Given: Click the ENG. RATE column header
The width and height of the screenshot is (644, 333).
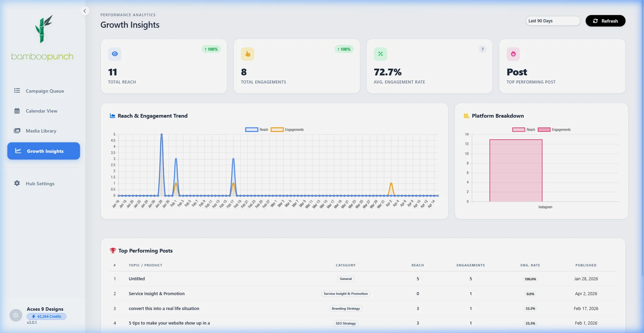Looking at the screenshot, I should coord(530,265).
